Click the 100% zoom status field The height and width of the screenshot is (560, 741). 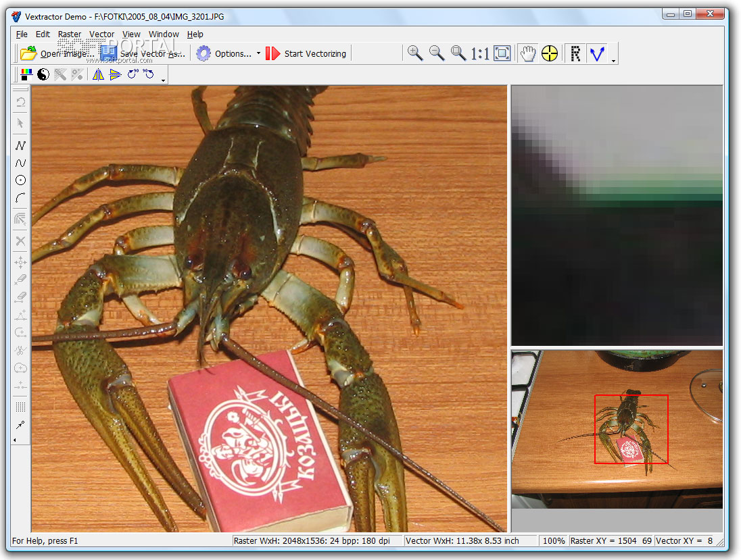(x=554, y=540)
